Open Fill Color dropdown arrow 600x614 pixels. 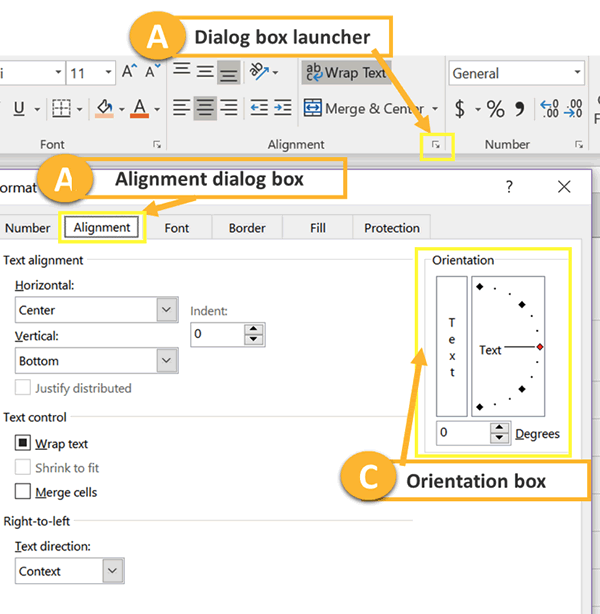pos(122,109)
